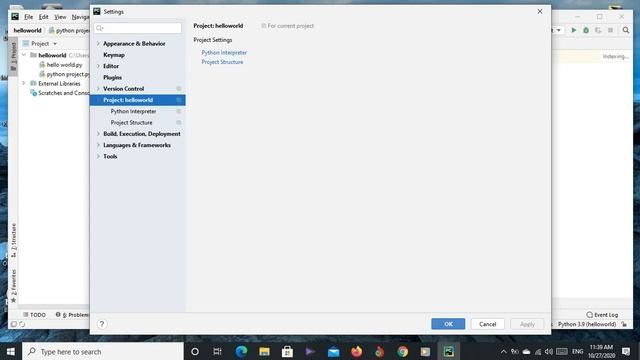This screenshot has width=640, height=360.
Task: Click the Windows Start button
Action: 11,351
